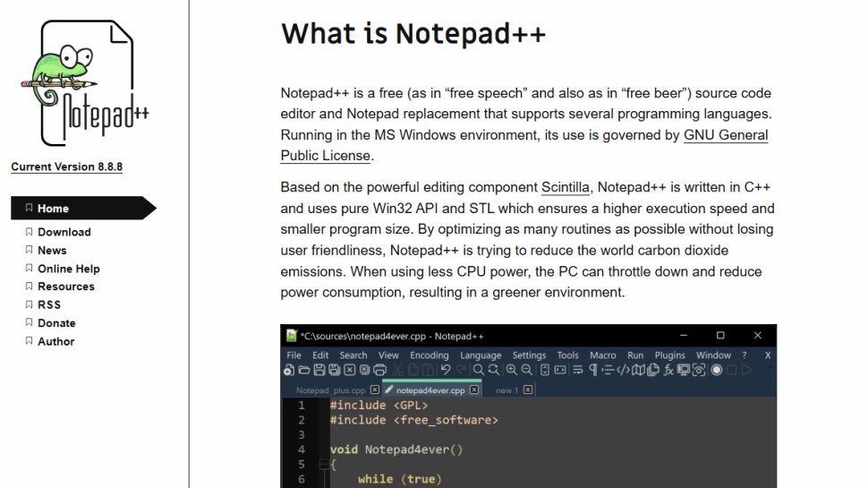Open the Edit menu
The height and width of the screenshot is (488, 868).
click(320, 355)
